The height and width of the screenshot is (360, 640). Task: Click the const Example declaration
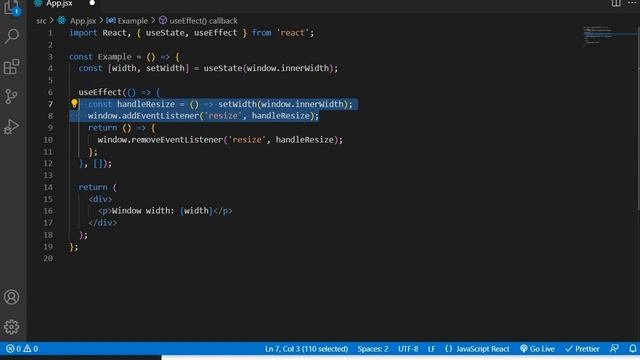[100, 56]
